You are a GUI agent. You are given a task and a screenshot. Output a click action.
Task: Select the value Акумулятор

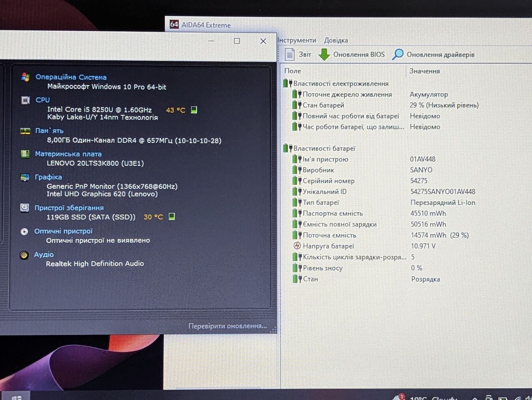[x=429, y=94]
